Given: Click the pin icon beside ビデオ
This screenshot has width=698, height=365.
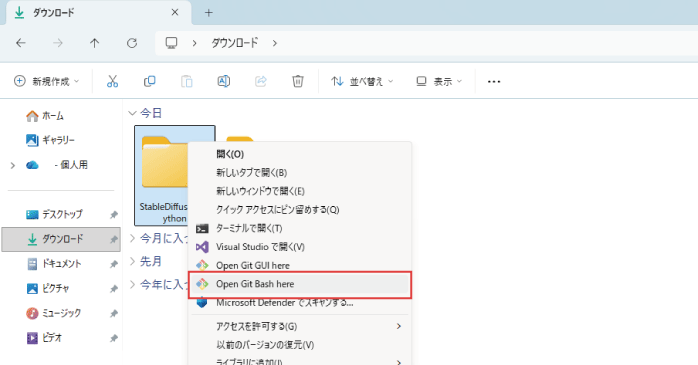Looking at the screenshot, I should (114, 338).
